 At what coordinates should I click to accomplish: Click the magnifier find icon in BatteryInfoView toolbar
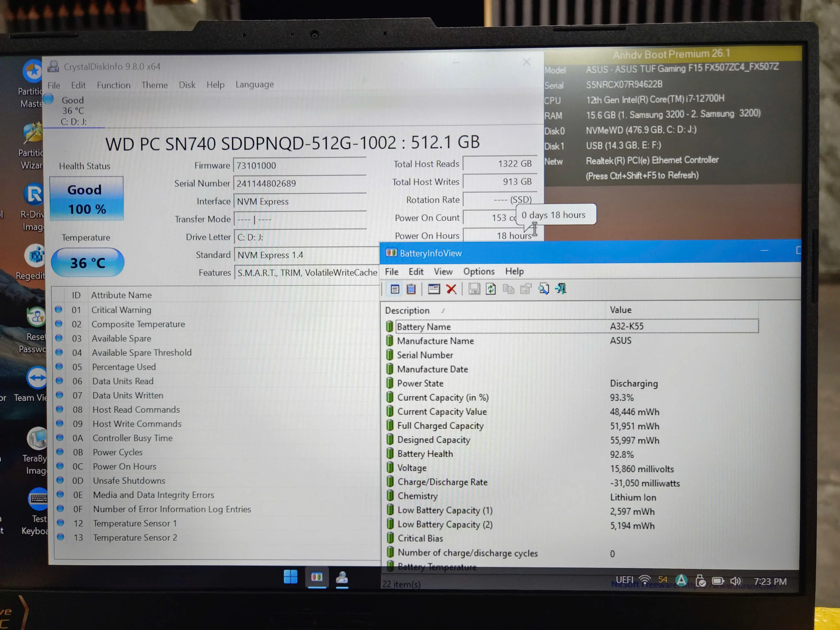(x=543, y=289)
